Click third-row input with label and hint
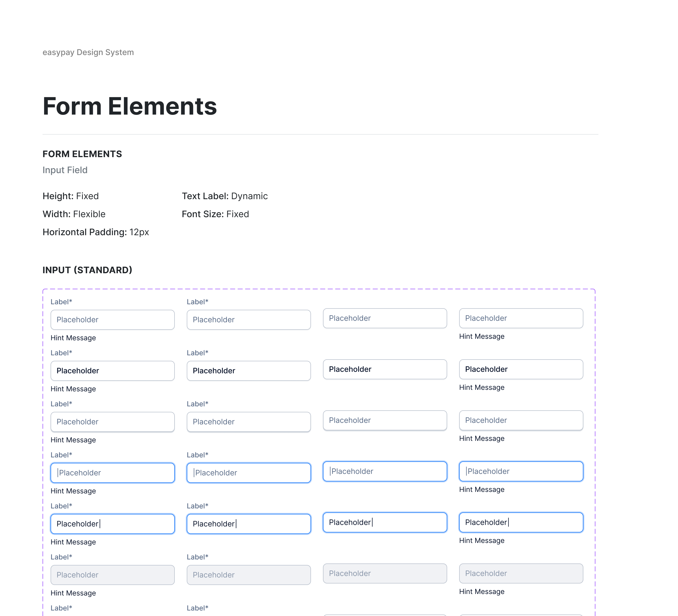 point(112,422)
